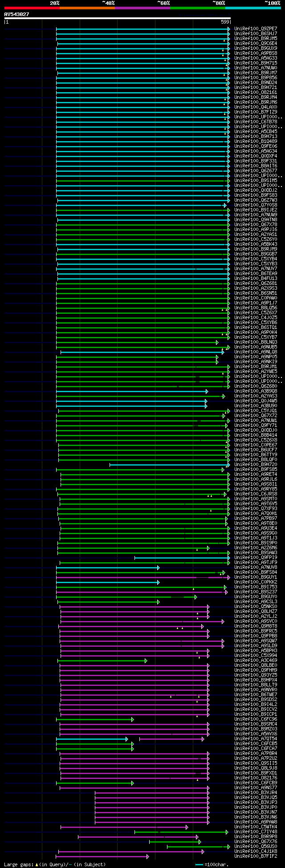
Task: Click the green ~80% identity legend segment
Action: tap(198, 8)
